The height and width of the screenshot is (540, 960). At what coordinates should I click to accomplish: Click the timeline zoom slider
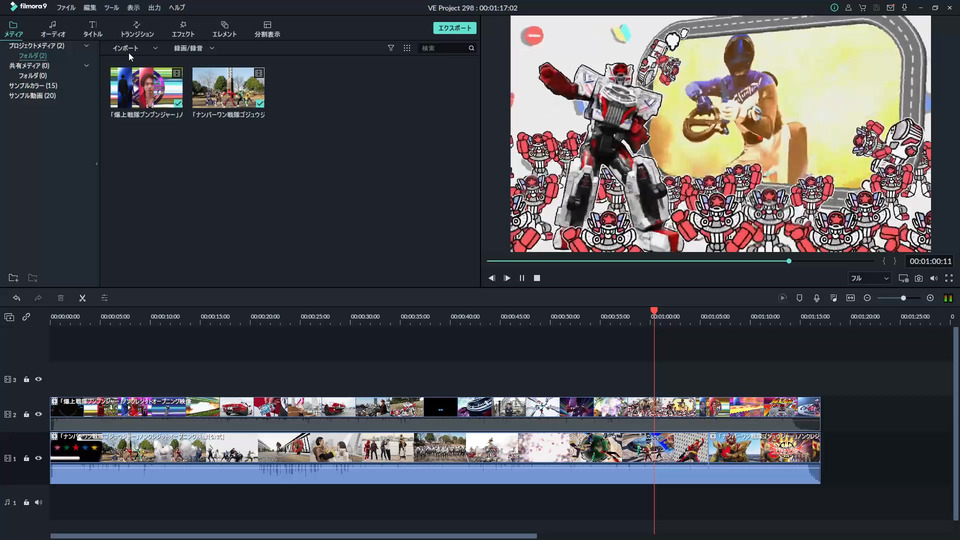(x=899, y=298)
